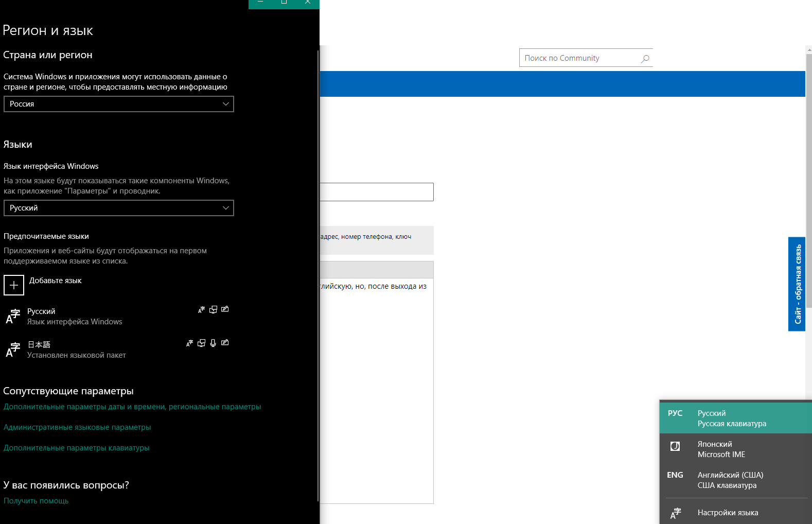
Task: Click the title input field on webpage
Action: point(377,192)
